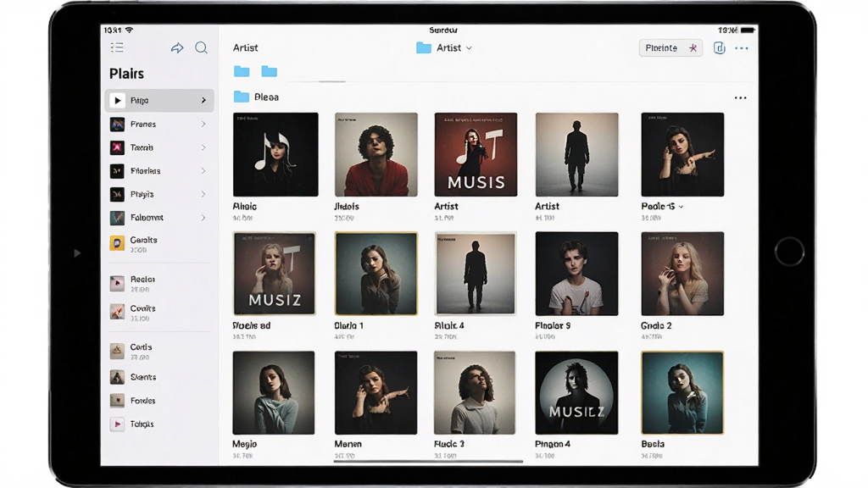Open the Tohgis sidebar item icon

pyautogui.click(x=117, y=424)
